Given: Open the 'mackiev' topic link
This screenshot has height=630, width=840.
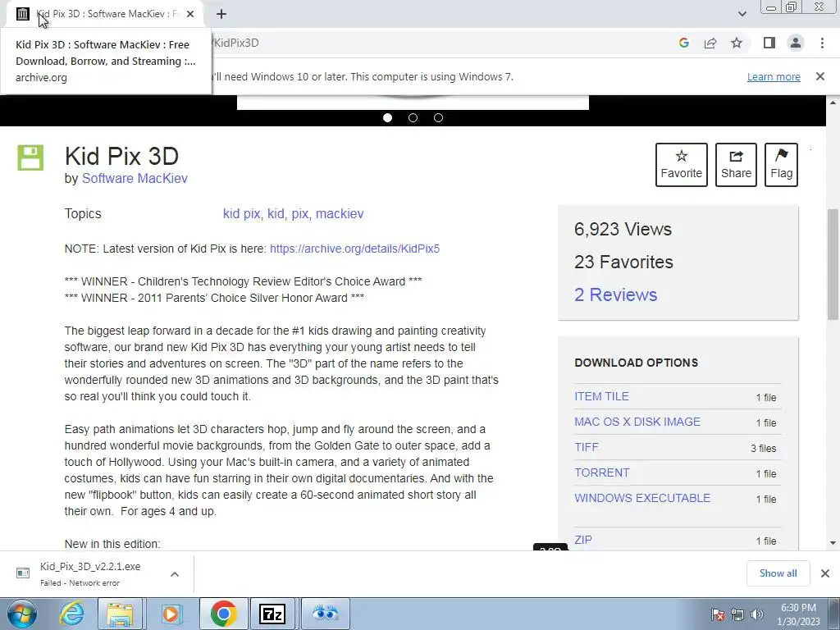Looking at the screenshot, I should pyautogui.click(x=340, y=214).
